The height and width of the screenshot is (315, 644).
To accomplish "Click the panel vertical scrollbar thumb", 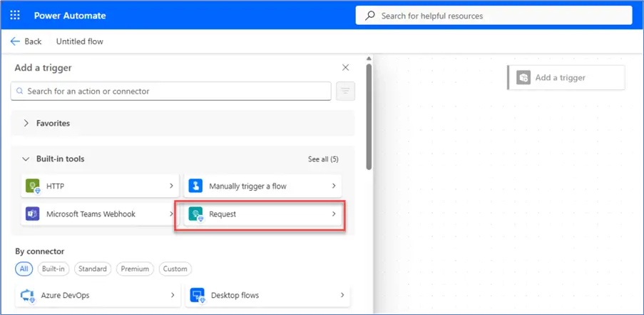I will pyautogui.click(x=369, y=116).
